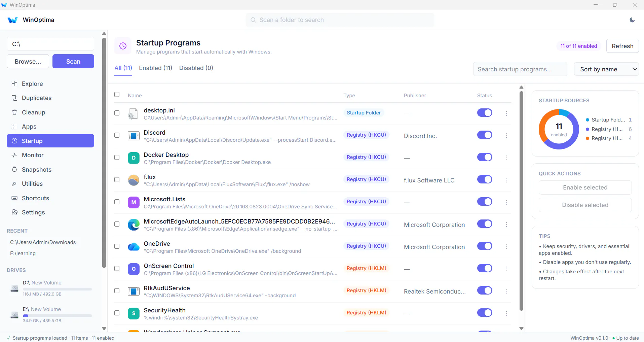Click the SecurityHealth S icon
The width and height of the screenshot is (644, 342).
pyautogui.click(x=134, y=313)
